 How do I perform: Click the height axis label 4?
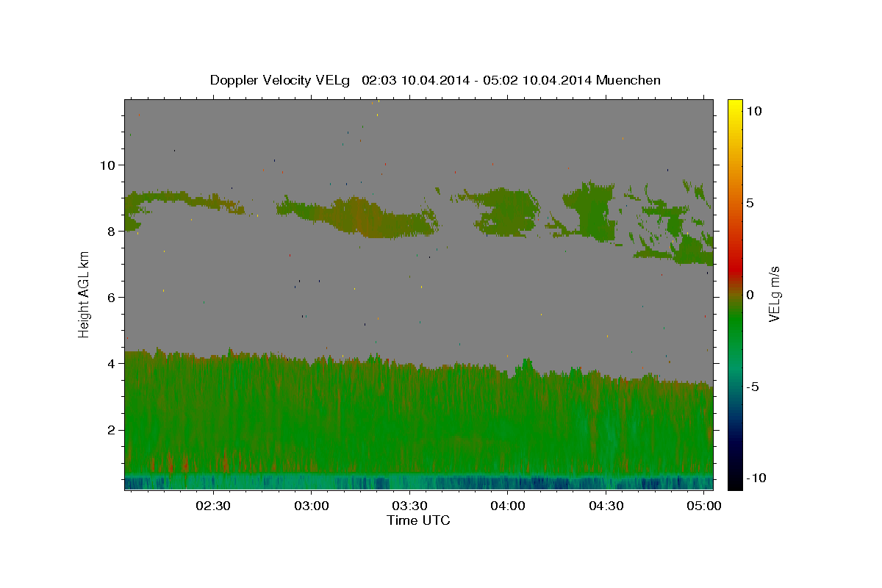(x=112, y=363)
